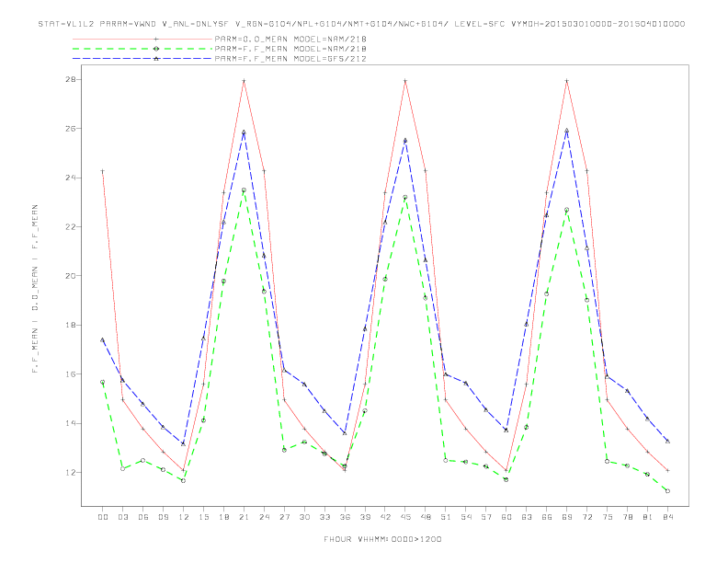Click x-axis tick label 21
This screenshot has width=728, height=563.
(244, 517)
